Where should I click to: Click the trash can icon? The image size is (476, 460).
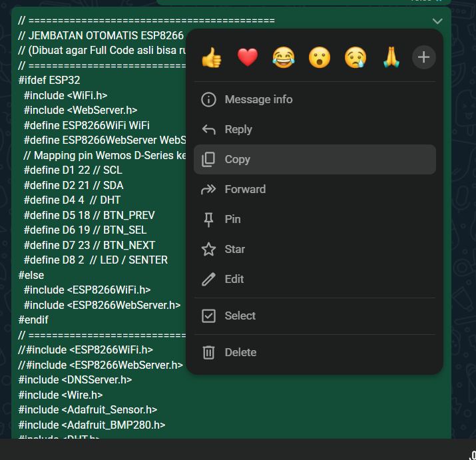point(208,352)
